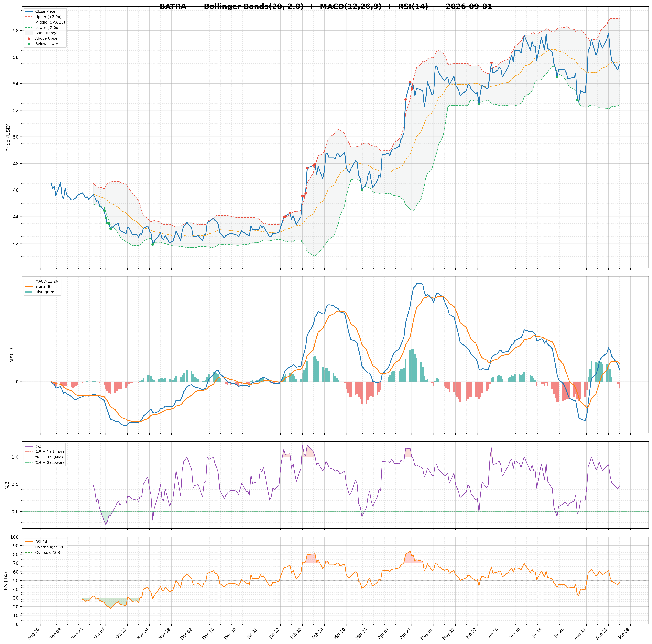Screen dimensions: 652x644
Task: Click the Oversold (30) legend entry
Action: pyautogui.click(x=43, y=553)
